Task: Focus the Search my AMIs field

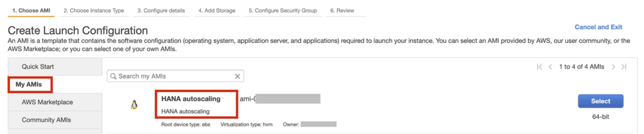Action: click(175, 76)
